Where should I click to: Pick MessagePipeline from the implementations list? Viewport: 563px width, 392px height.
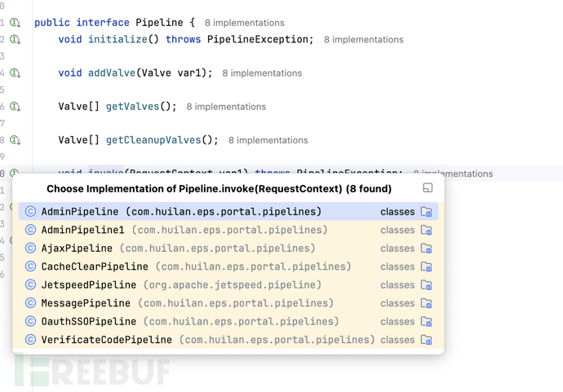(86, 303)
